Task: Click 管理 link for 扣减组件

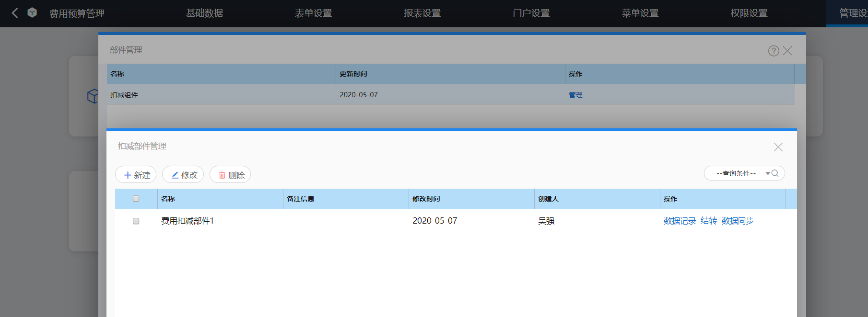Action: pos(575,95)
